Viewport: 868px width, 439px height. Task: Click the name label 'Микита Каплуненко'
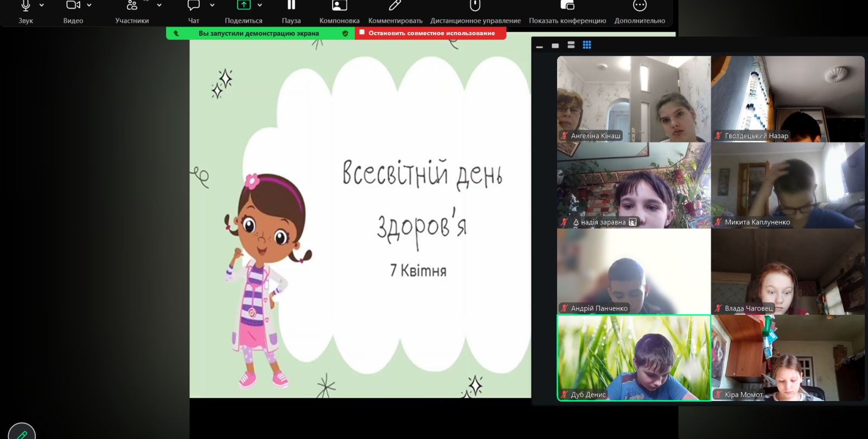click(757, 222)
